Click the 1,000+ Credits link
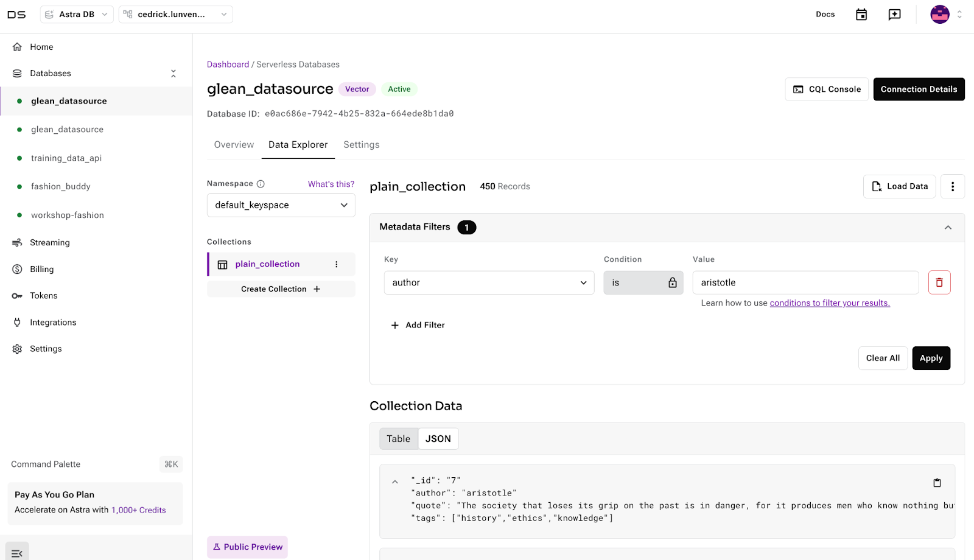974x560 pixels. (139, 510)
